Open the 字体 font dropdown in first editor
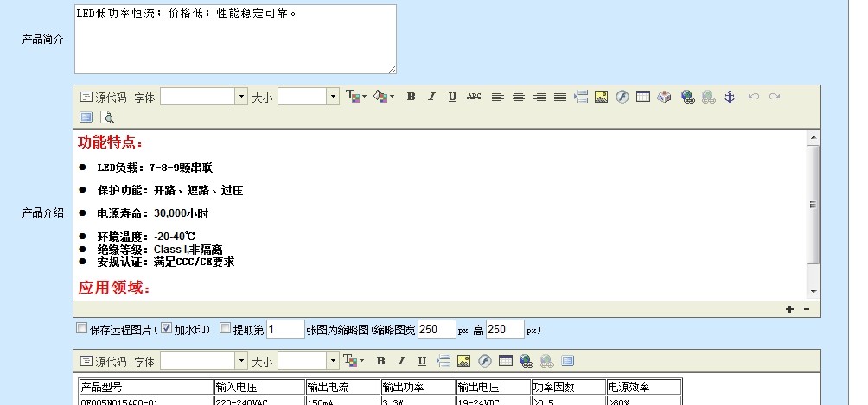The width and height of the screenshot is (868, 405). (x=241, y=97)
